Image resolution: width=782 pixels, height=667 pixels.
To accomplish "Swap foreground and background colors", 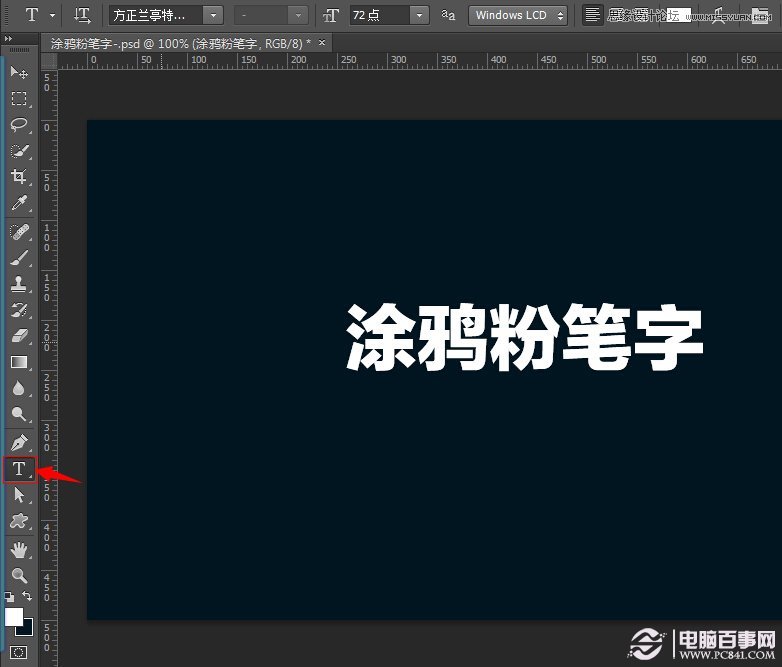I will point(28,597).
